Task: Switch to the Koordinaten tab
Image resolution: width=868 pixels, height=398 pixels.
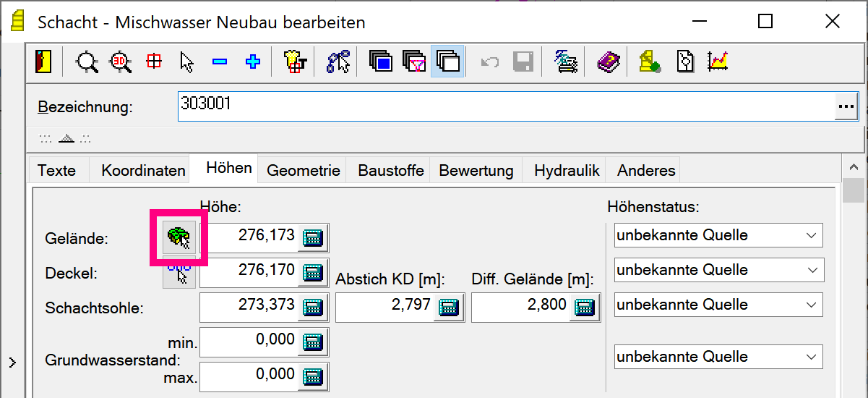Action: (143, 171)
